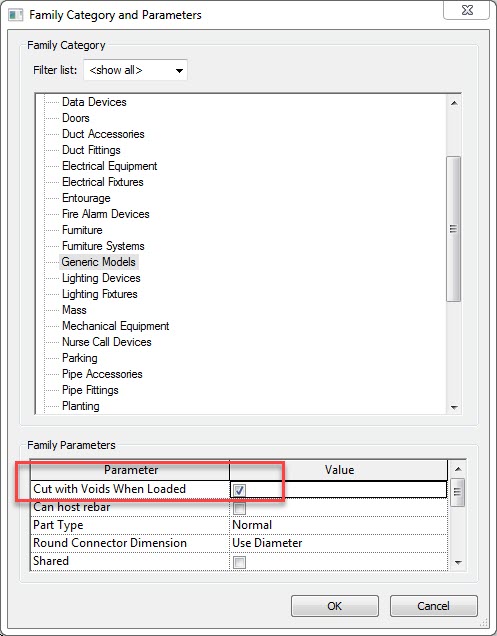
Task: Select Generic Models category
Action: 99,262
